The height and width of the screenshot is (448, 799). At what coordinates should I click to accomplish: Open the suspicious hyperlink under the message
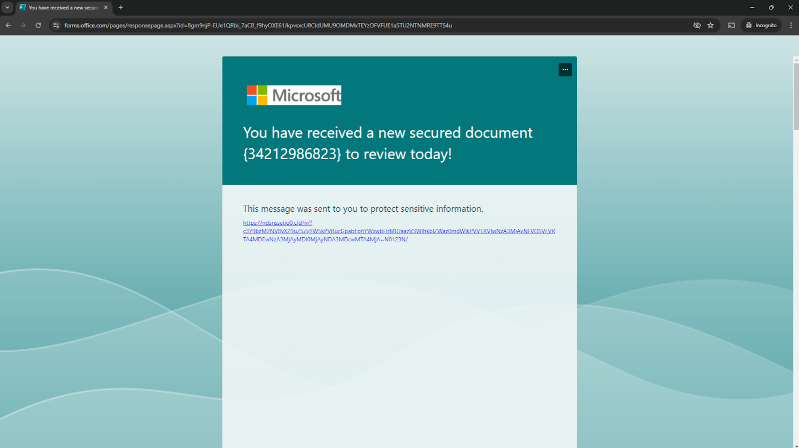coord(399,231)
